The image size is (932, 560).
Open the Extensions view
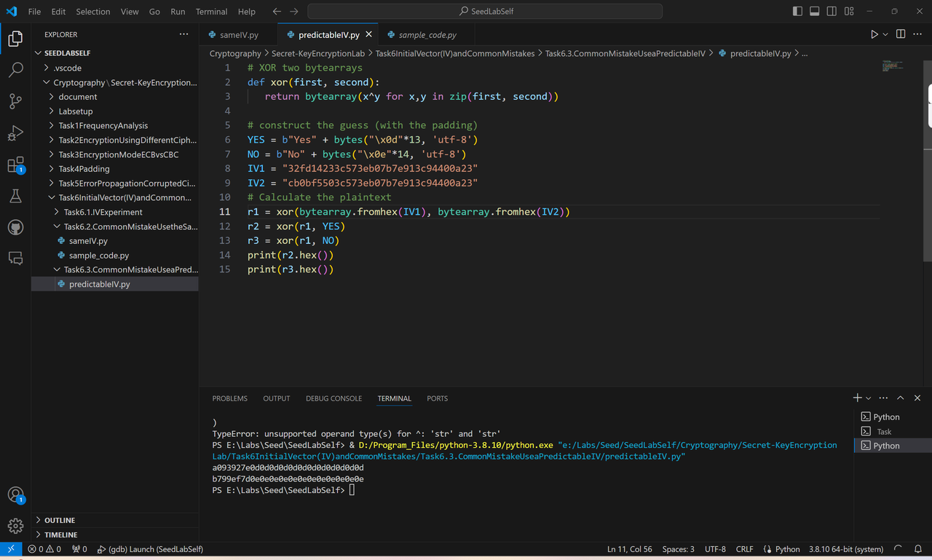15,165
